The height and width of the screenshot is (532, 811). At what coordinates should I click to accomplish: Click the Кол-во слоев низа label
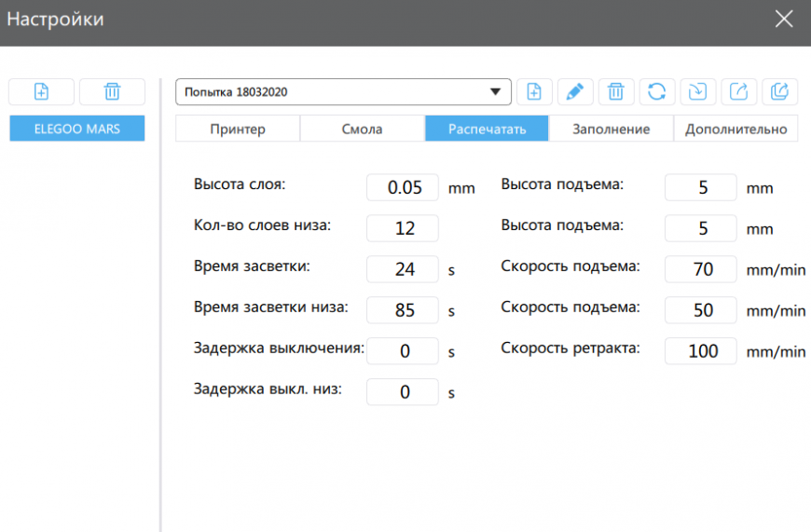pos(262,225)
